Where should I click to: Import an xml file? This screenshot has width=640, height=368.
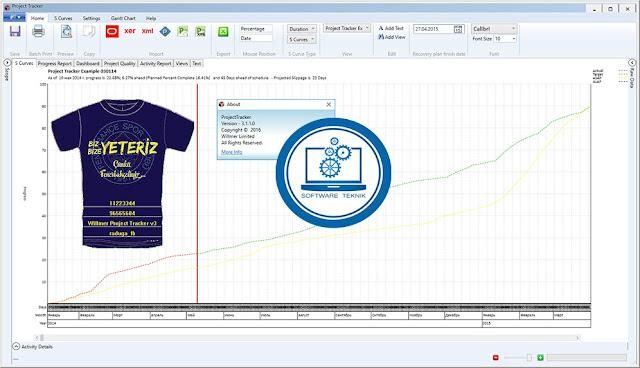pos(147,31)
